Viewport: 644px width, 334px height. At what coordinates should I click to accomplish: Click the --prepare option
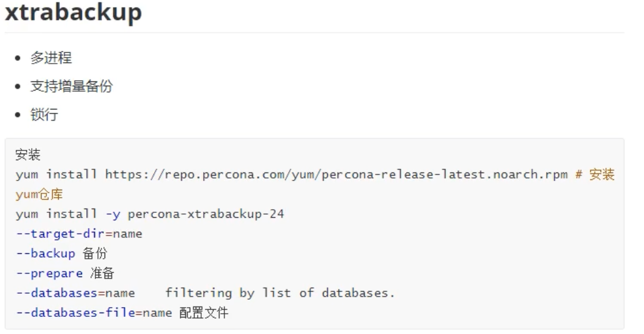point(49,273)
